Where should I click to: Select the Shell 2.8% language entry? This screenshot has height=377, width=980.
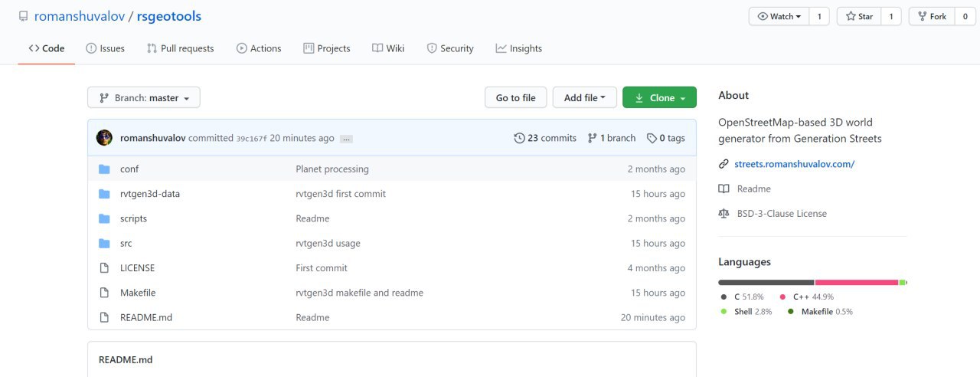pos(746,312)
